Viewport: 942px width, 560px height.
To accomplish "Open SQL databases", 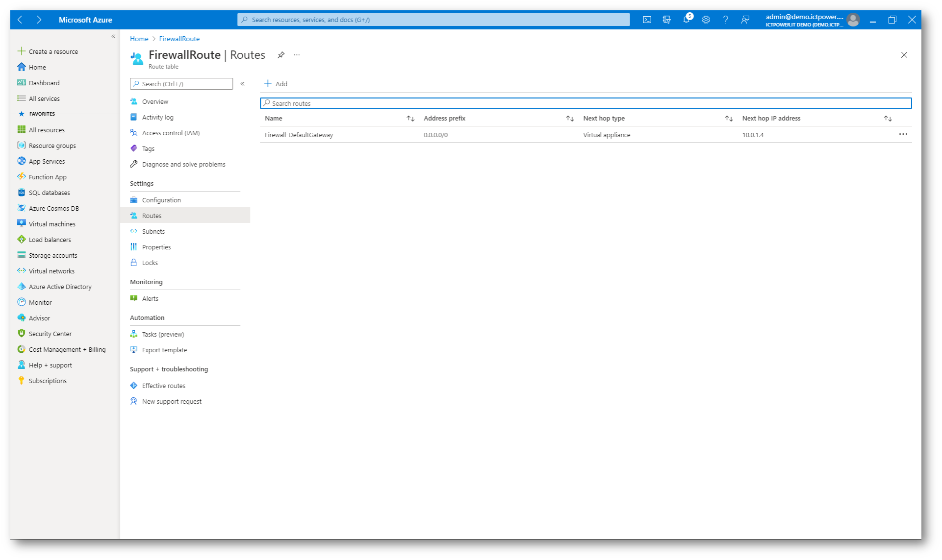I will (x=49, y=193).
